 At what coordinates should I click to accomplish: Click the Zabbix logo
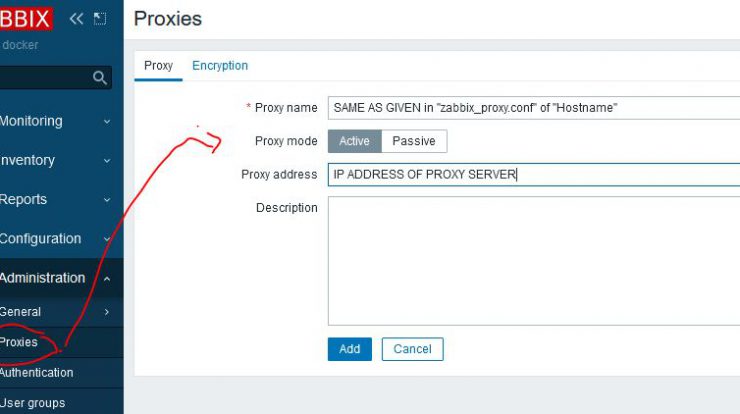coord(26,19)
